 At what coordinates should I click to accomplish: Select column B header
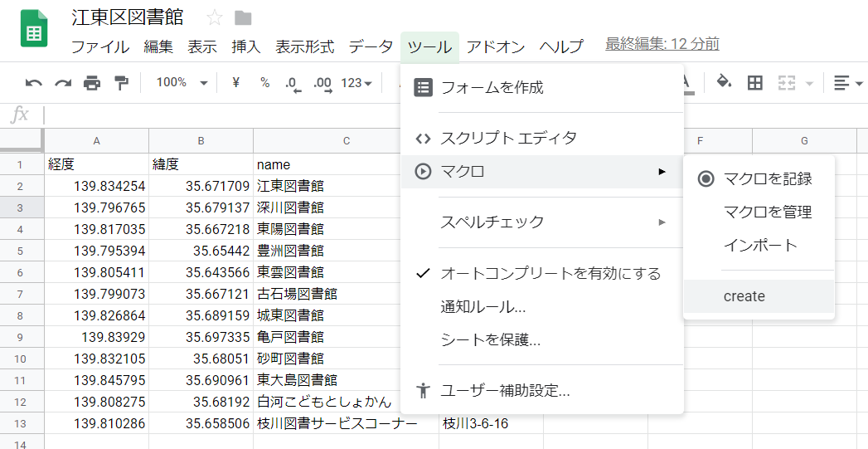(201, 141)
